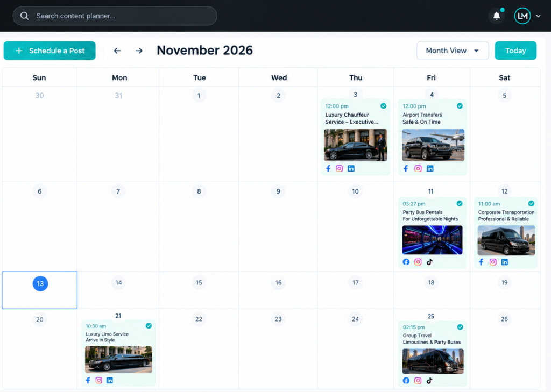Viewport: 551px width, 392px height.
Task: Click 'Safe & On Time' post title
Action: (421, 122)
